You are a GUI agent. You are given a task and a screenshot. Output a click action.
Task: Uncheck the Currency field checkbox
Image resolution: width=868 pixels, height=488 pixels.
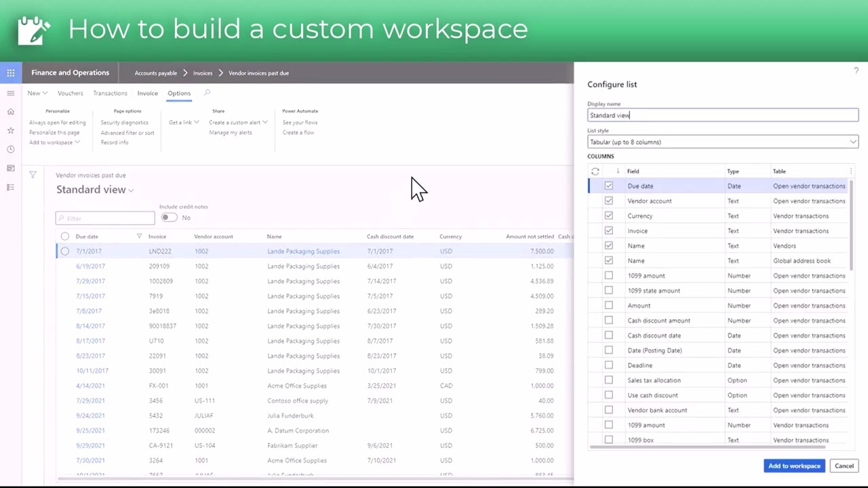(x=609, y=216)
